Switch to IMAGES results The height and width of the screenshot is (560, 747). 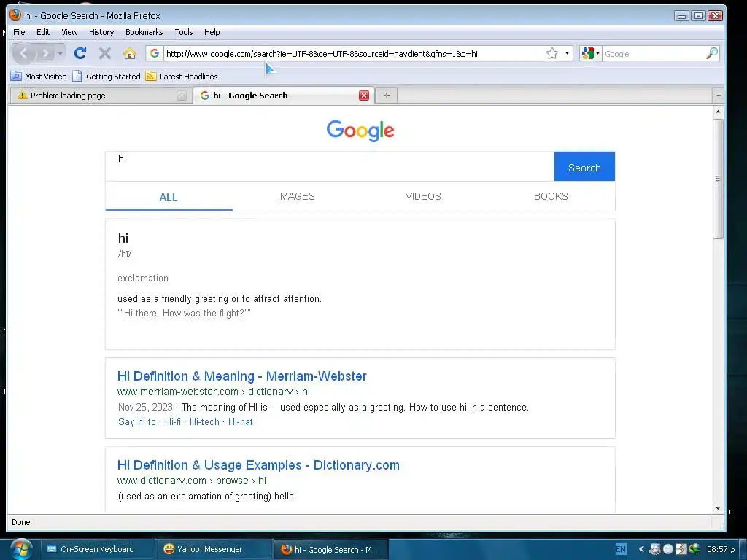(296, 196)
